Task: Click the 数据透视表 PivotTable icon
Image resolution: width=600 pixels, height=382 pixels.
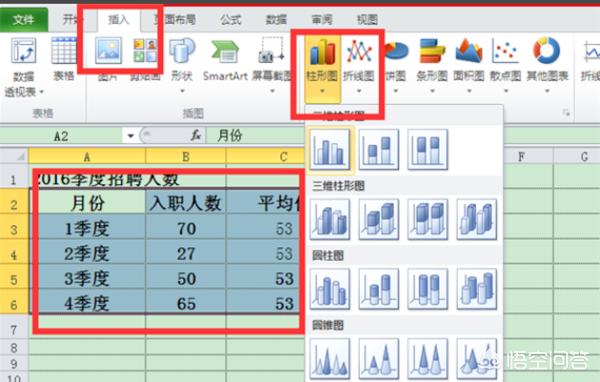Action: coord(24,51)
